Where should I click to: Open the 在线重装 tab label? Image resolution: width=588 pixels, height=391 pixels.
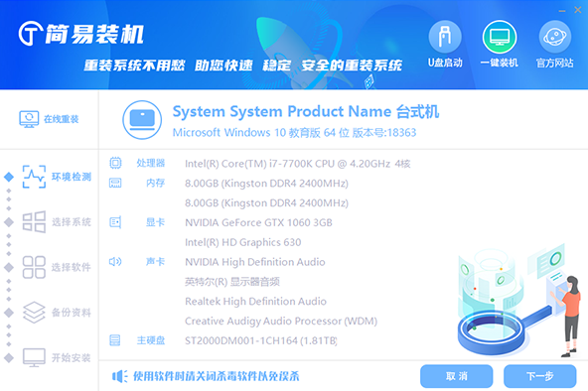coord(62,119)
